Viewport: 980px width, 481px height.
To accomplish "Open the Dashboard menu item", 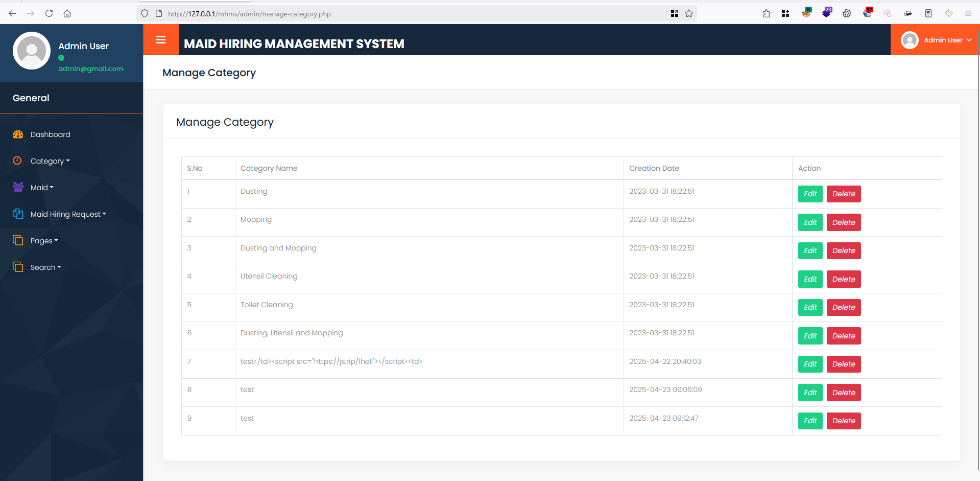I will pos(51,134).
